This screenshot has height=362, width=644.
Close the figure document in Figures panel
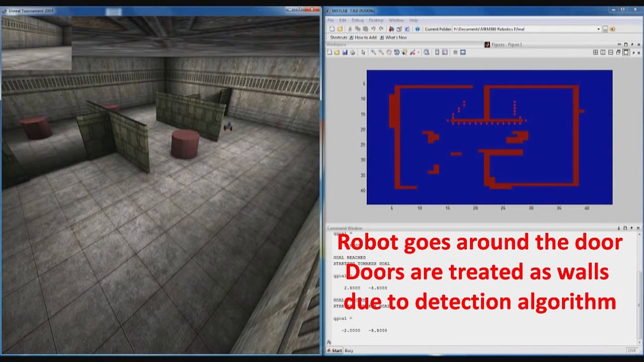(639, 53)
